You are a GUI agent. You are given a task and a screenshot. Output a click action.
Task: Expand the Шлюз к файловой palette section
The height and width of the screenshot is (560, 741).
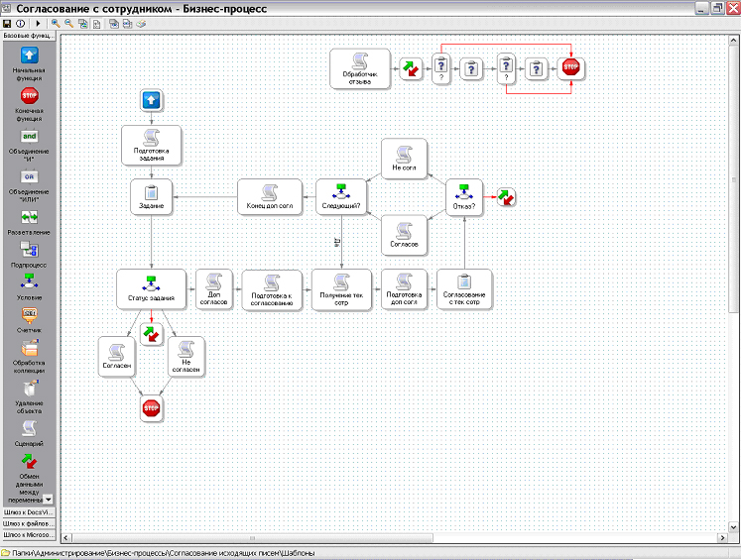tap(28, 522)
